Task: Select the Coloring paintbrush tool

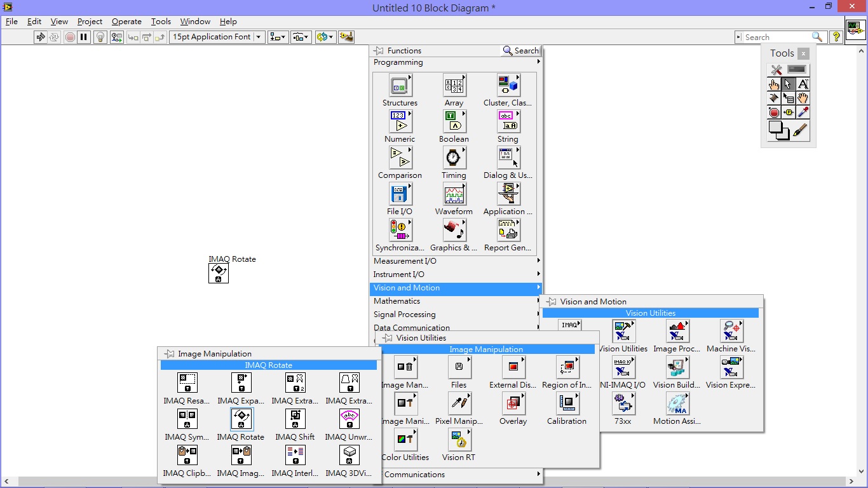Action: coord(801,130)
